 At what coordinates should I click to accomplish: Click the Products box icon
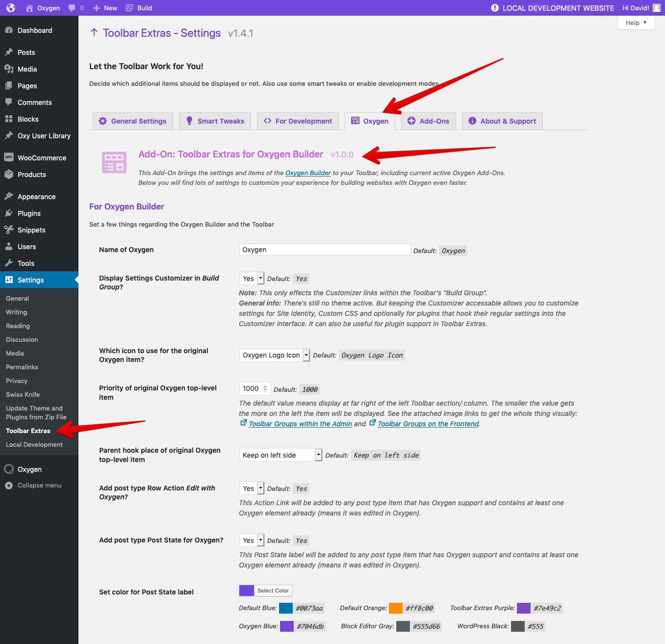point(9,174)
